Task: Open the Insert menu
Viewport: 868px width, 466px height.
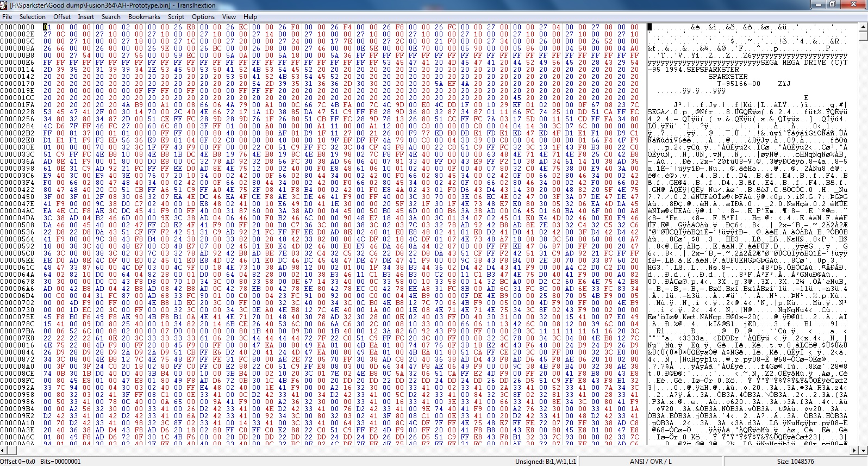Action: coord(86,17)
